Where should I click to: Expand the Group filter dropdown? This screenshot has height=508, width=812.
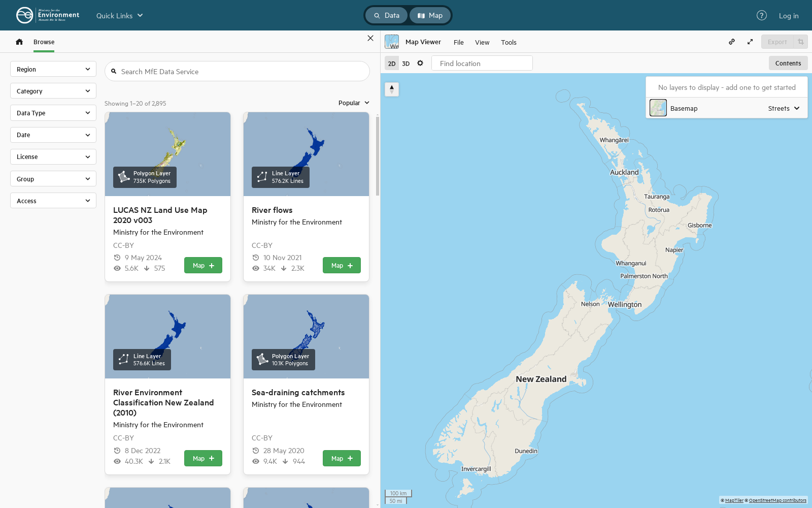tap(53, 179)
